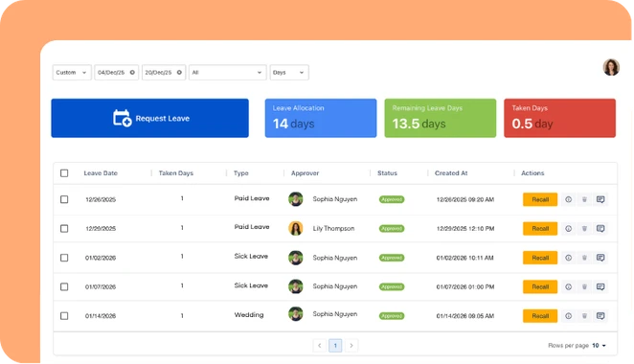Image resolution: width=634 pixels, height=364 pixels.
Task: Click Approved status badge in Wedding row
Action: (392, 316)
